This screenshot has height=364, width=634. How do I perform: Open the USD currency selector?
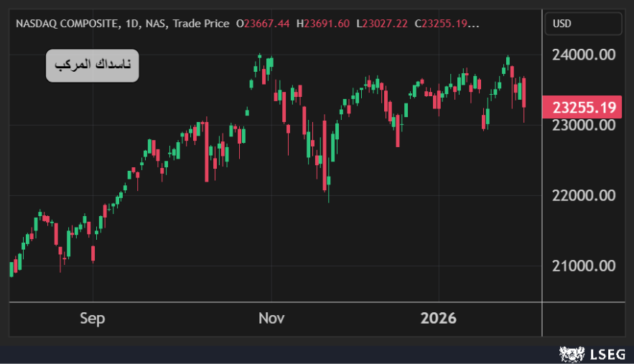583,24
